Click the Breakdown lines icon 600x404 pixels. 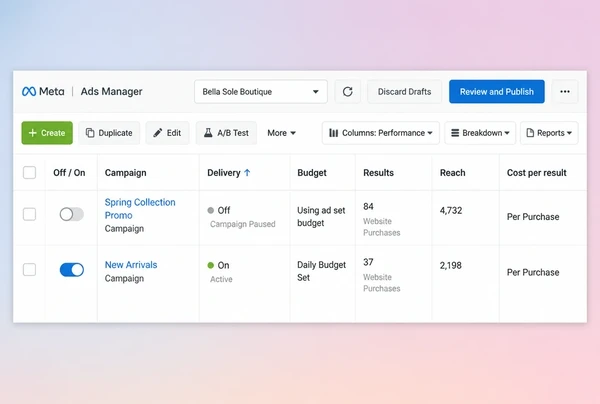[455, 133]
